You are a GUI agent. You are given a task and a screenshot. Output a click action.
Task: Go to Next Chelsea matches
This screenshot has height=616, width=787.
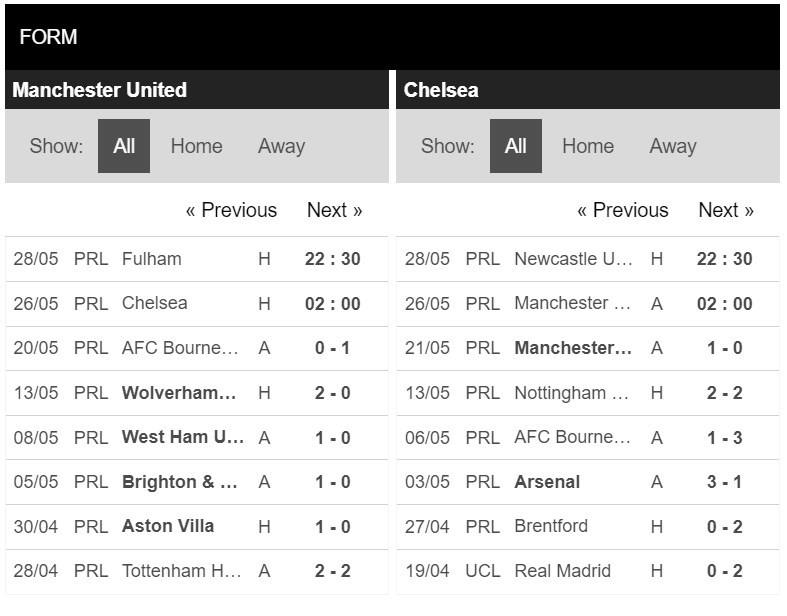pyautogui.click(x=726, y=210)
